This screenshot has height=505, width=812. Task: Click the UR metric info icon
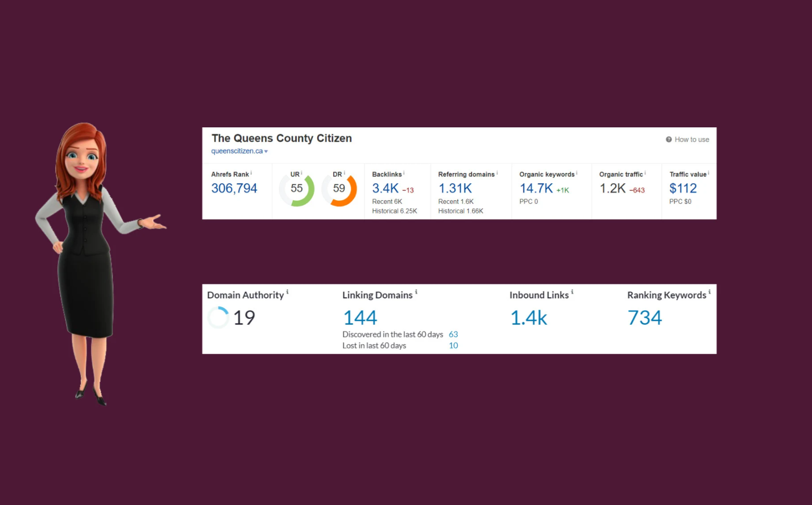(302, 172)
